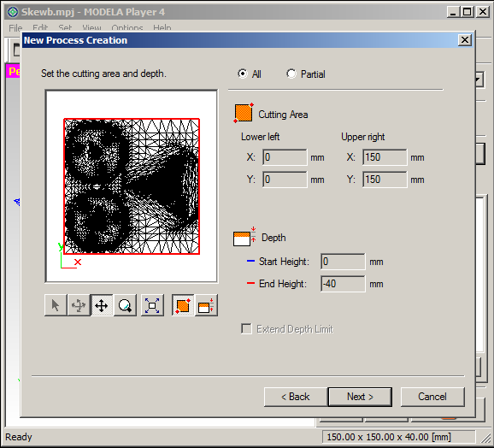The width and height of the screenshot is (494, 448).
Task: Click the Lower left X field
Action: 285,157
